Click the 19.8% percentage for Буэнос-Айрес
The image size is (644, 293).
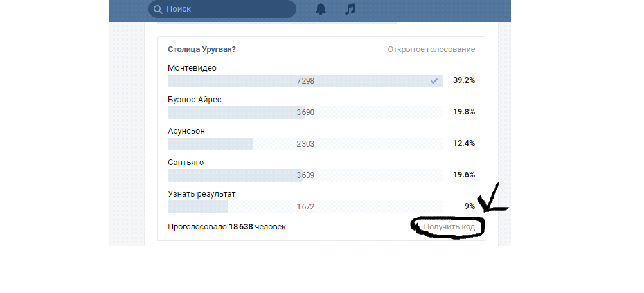[463, 112]
